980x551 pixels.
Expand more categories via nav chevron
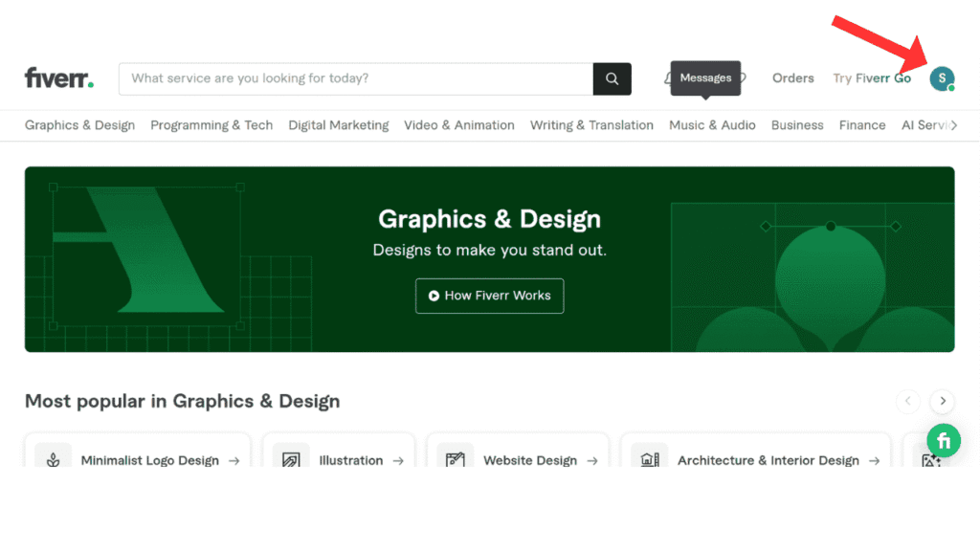coord(954,125)
